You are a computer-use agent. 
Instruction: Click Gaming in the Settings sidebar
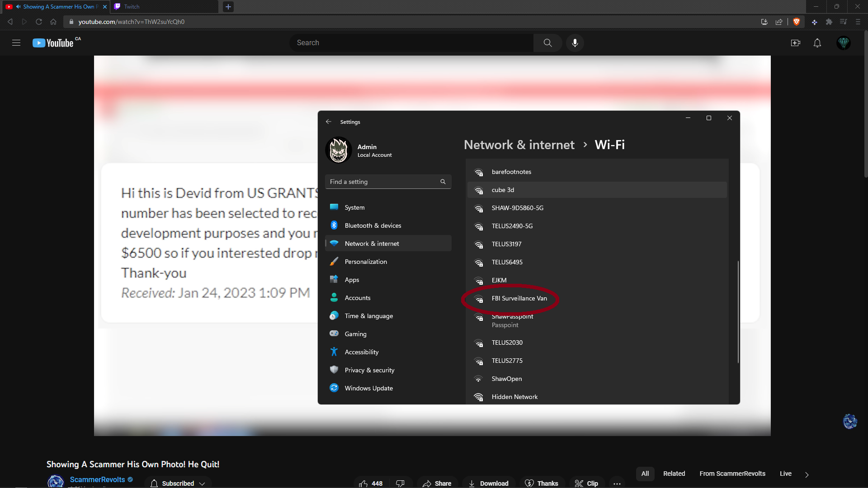point(388,334)
